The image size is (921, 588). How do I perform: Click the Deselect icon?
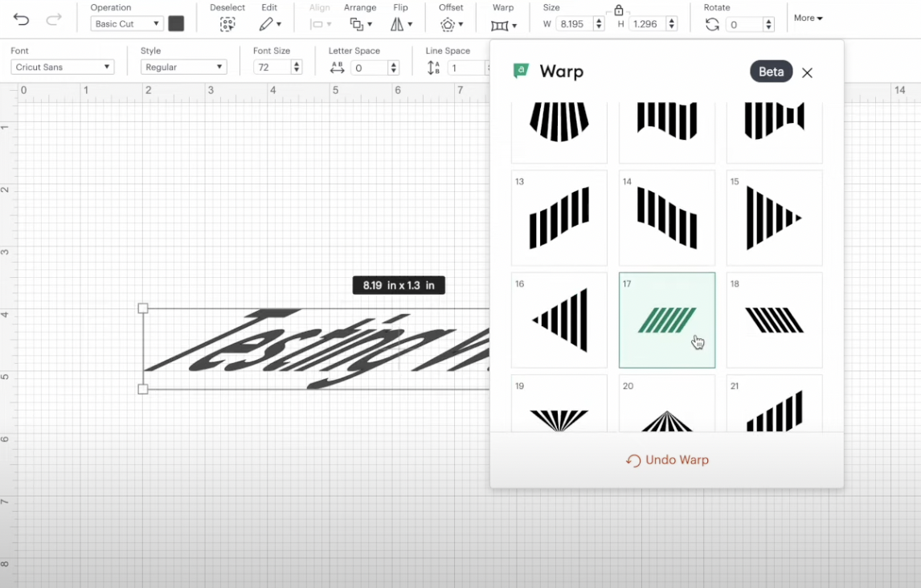coord(227,23)
